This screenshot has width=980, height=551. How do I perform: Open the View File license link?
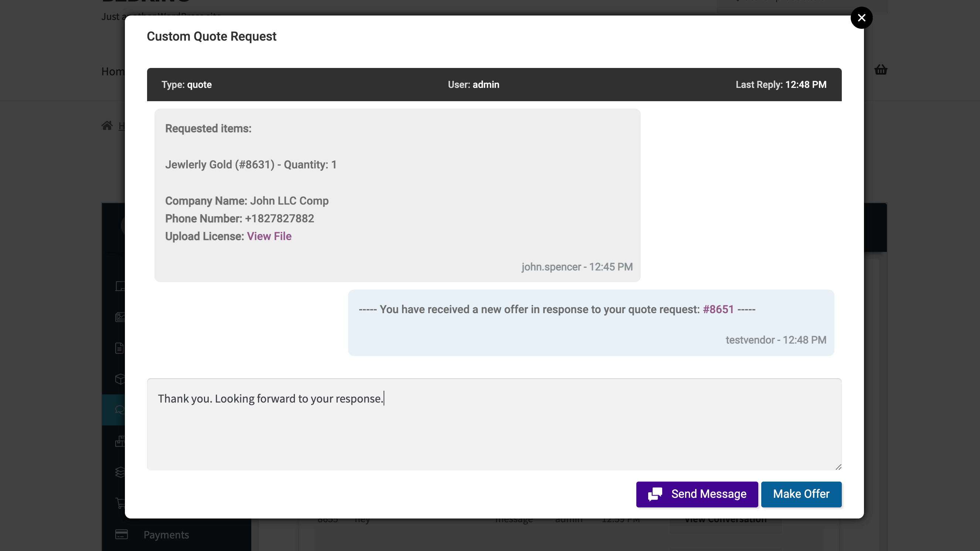[269, 236]
